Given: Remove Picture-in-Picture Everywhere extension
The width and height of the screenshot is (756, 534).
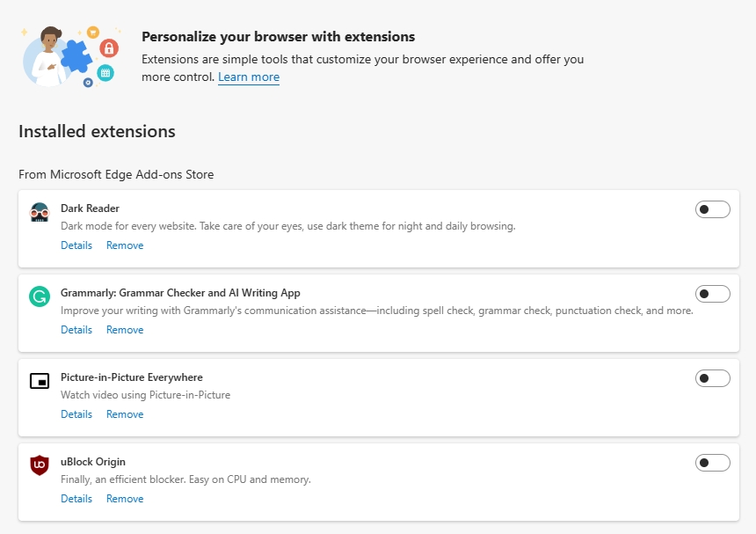Looking at the screenshot, I should pyautogui.click(x=125, y=414).
